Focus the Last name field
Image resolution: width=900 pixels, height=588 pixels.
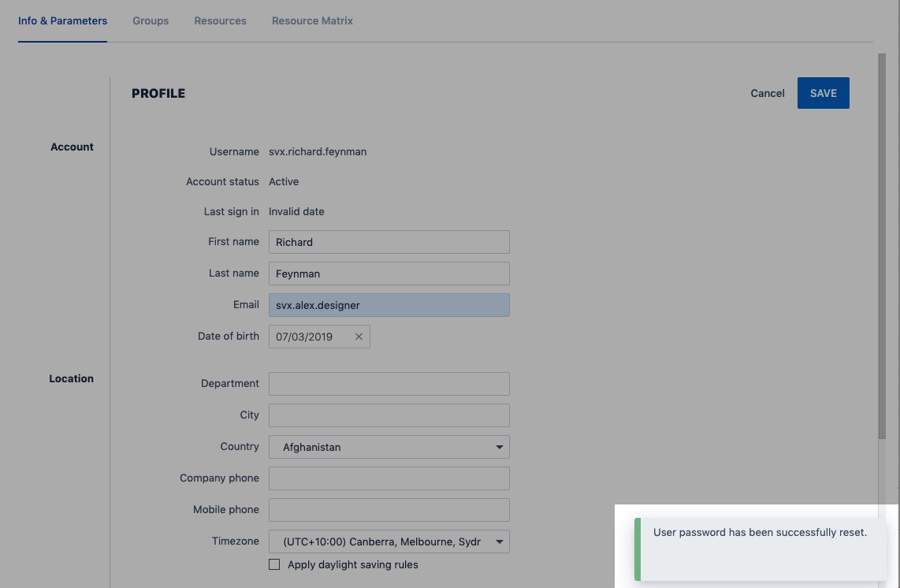(x=389, y=274)
